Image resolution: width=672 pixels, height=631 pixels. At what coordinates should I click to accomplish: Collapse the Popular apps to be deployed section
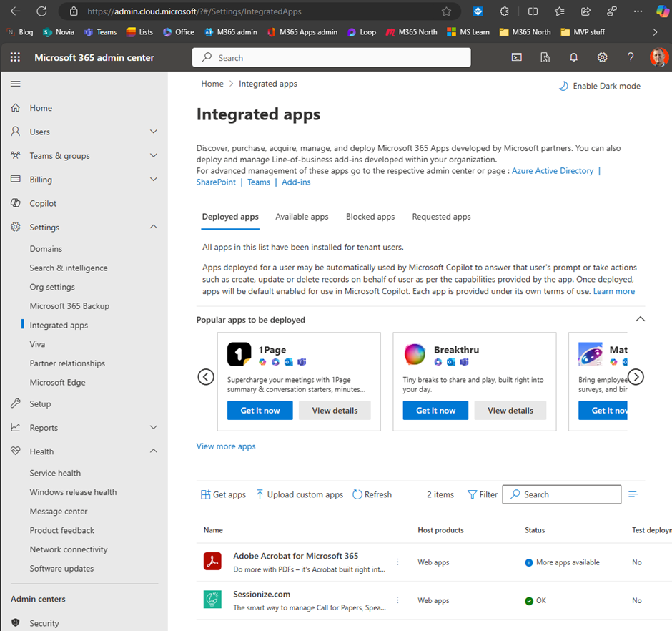click(x=640, y=319)
